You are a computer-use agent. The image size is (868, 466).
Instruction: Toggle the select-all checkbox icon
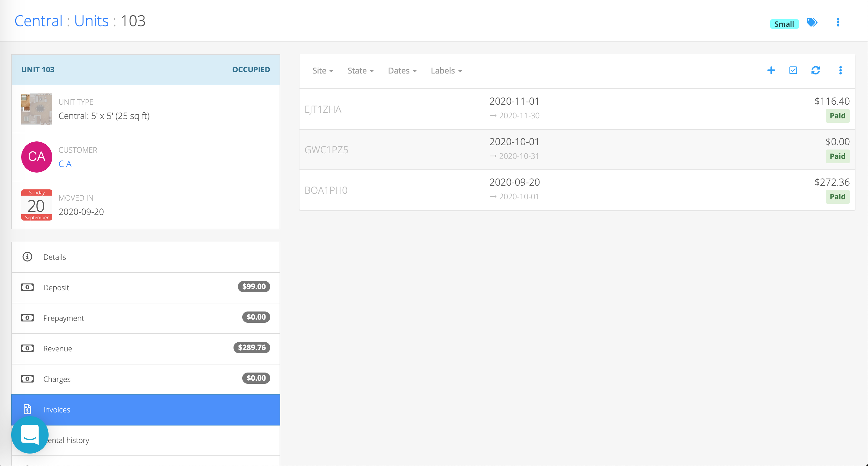tap(793, 70)
